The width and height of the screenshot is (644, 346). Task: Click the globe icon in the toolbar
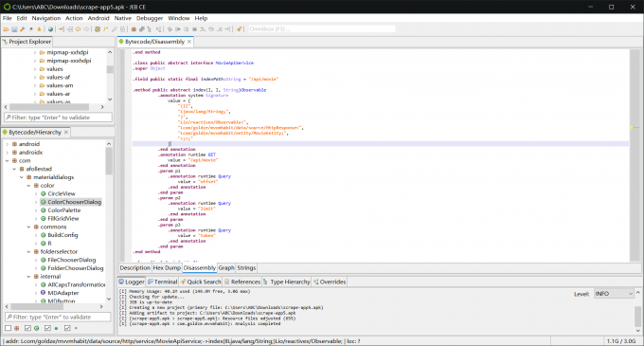(x=50, y=29)
